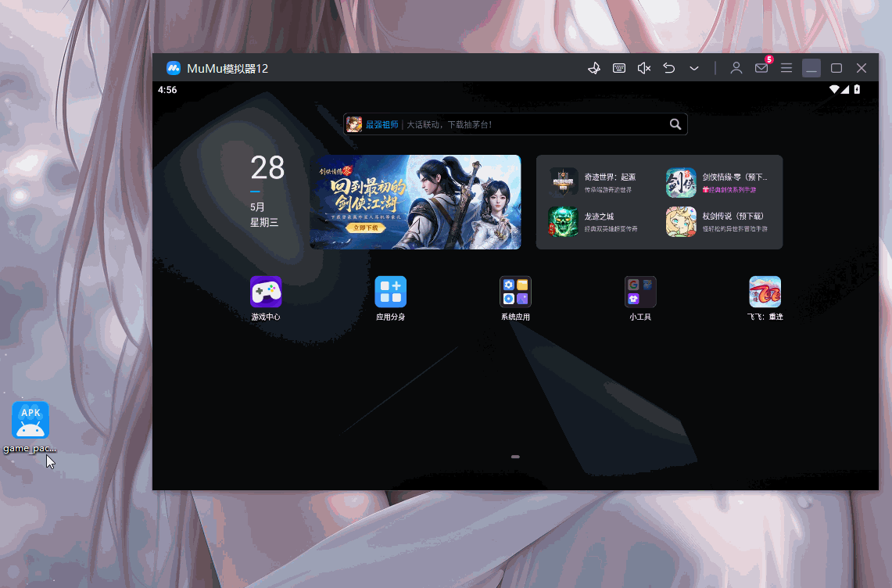Click the page indicator dot at bottom
Viewport: 892px width, 588px height.
click(515, 457)
